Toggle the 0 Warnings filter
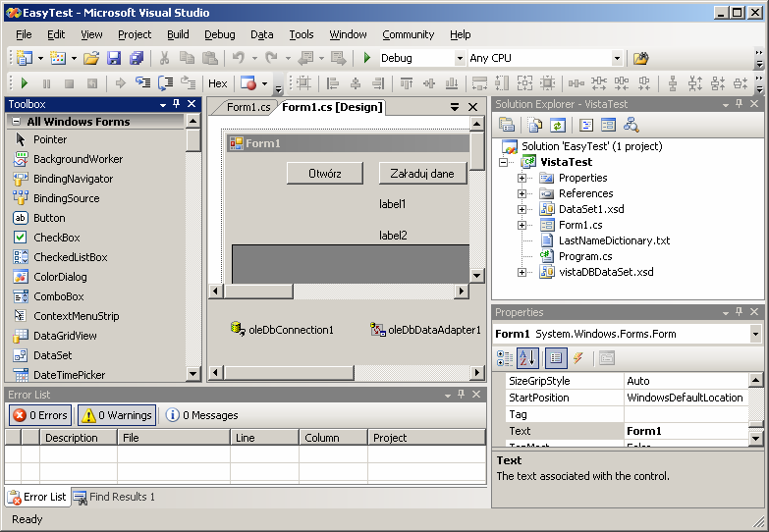Screen dimensions: 769x532 click(117, 415)
